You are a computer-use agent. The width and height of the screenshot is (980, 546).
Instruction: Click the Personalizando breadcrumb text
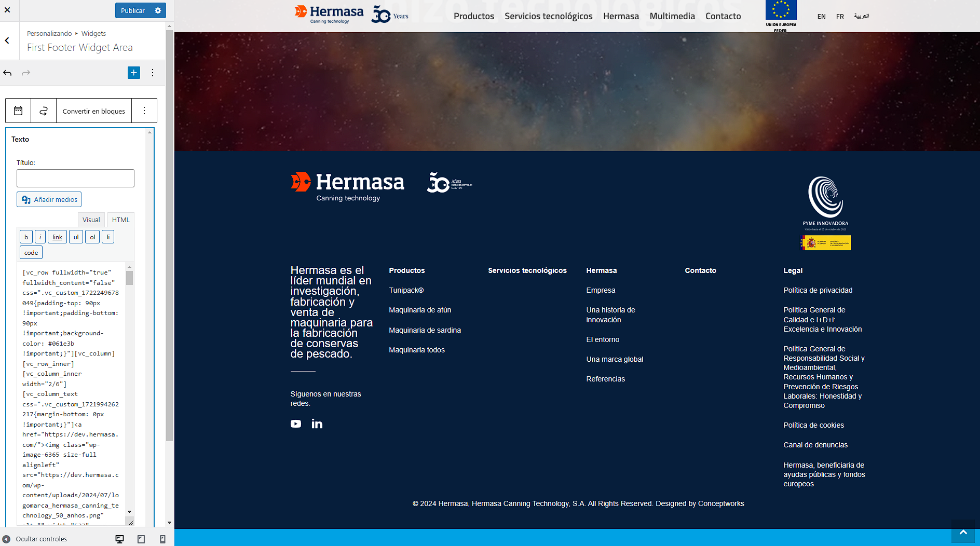pyautogui.click(x=49, y=33)
